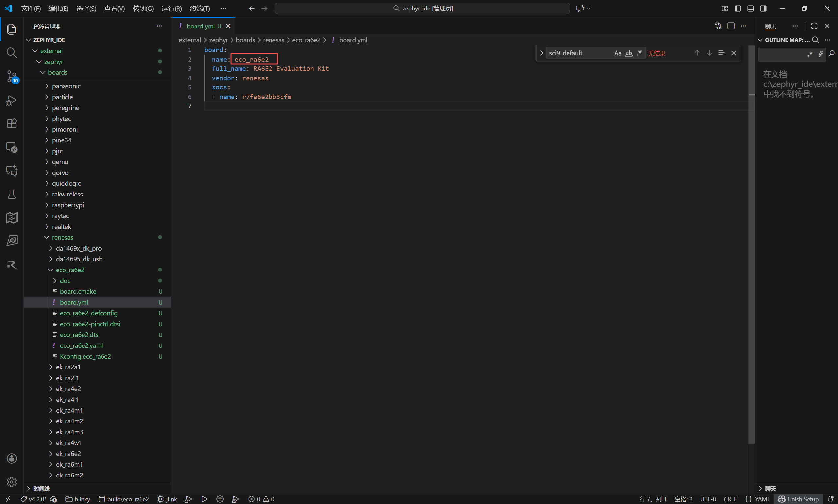Image resolution: width=838 pixels, height=504 pixels.
Task: Click the command center search box
Action: click(422, 9)
